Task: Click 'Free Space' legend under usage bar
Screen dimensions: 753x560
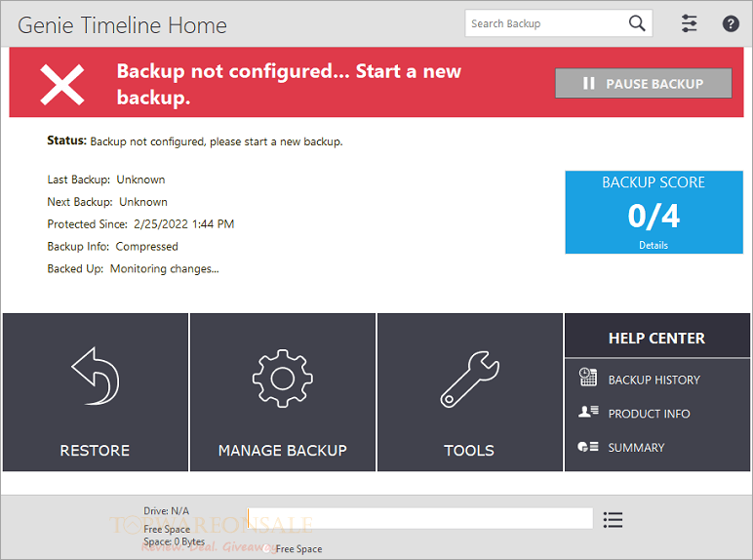Action: pos(298,548)
